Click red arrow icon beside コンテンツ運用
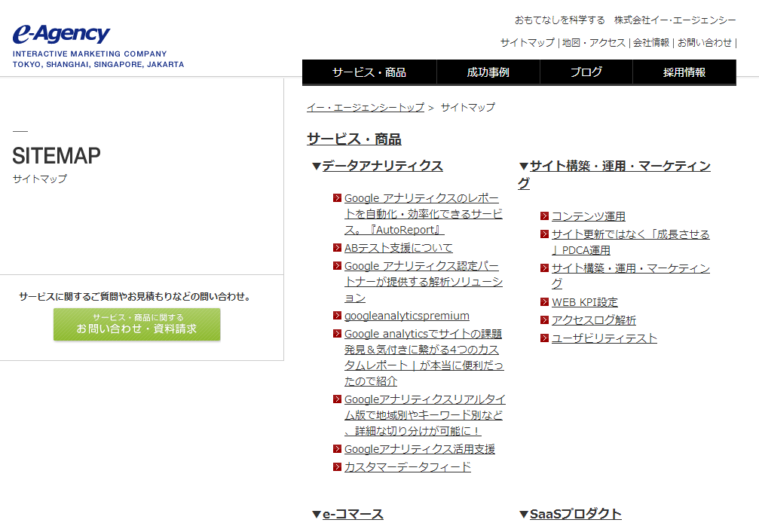This screenshot has height=532, width=759. click(545, 217)
